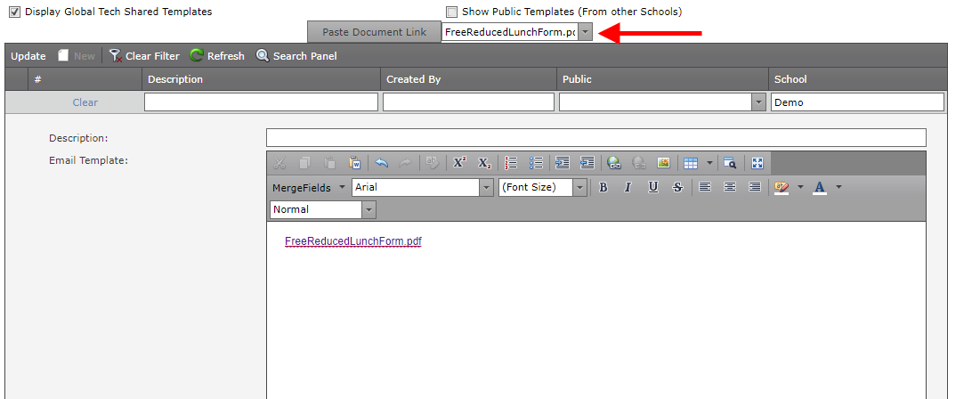Click the School filter field containing Demo

pos(857,102)
